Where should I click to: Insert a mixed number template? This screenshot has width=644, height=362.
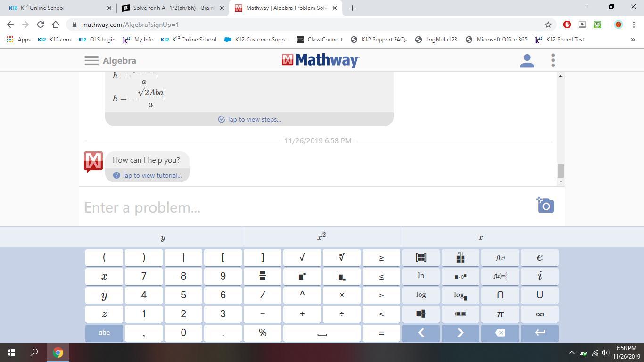pyautogui.click(x=421, y=314)
